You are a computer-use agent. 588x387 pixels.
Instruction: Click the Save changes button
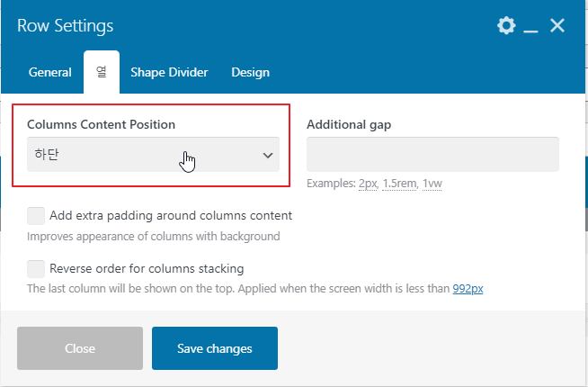(x=214, y=348)
